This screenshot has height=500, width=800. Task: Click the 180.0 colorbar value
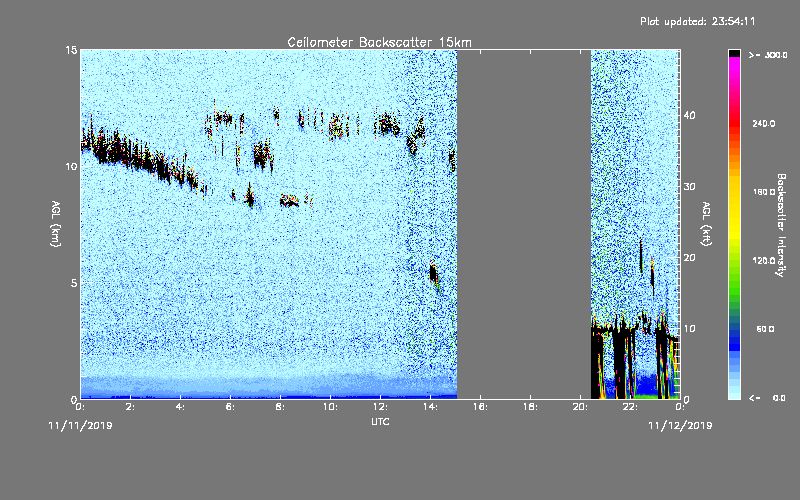coord(764,192)
